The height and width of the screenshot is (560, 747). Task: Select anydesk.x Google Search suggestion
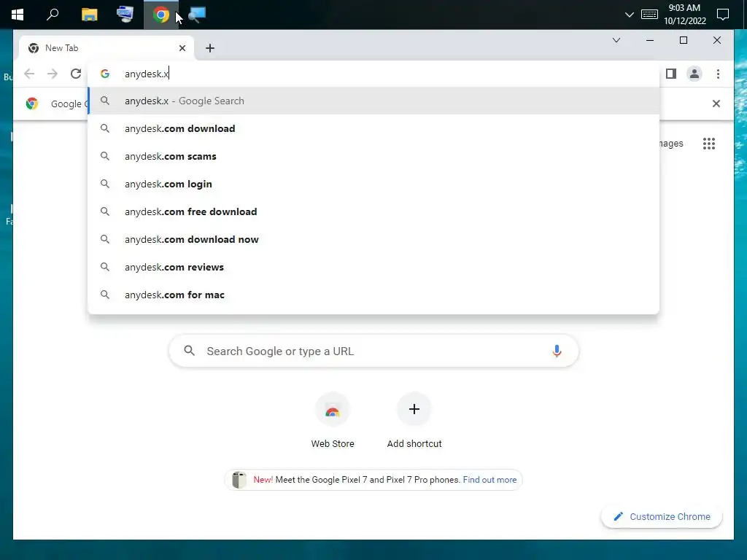pos(374,101)
